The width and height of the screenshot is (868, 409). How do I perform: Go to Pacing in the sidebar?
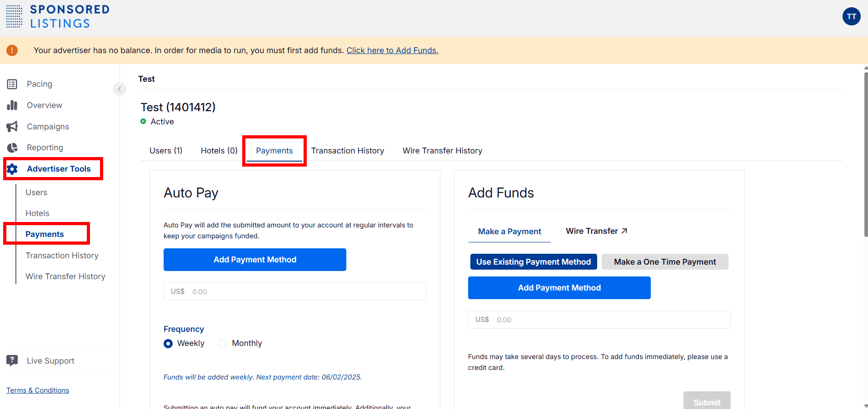(x=40, y=84)
